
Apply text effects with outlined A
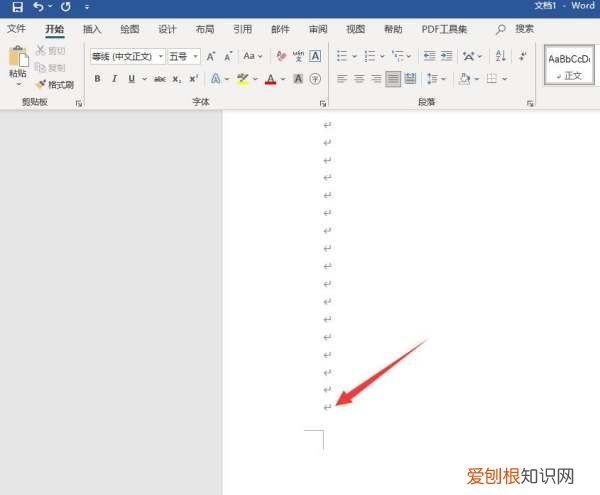[215, 79]
